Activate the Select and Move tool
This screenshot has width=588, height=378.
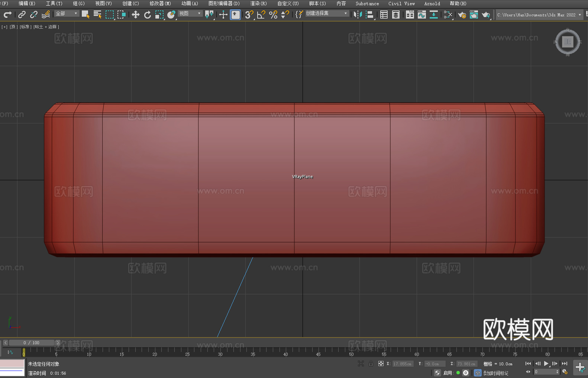136,14
